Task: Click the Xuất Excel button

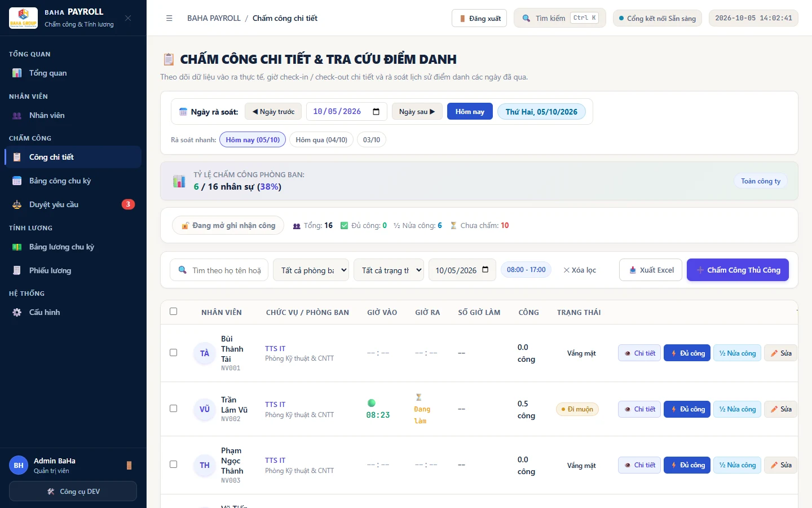Action: (x=651, y=270)
